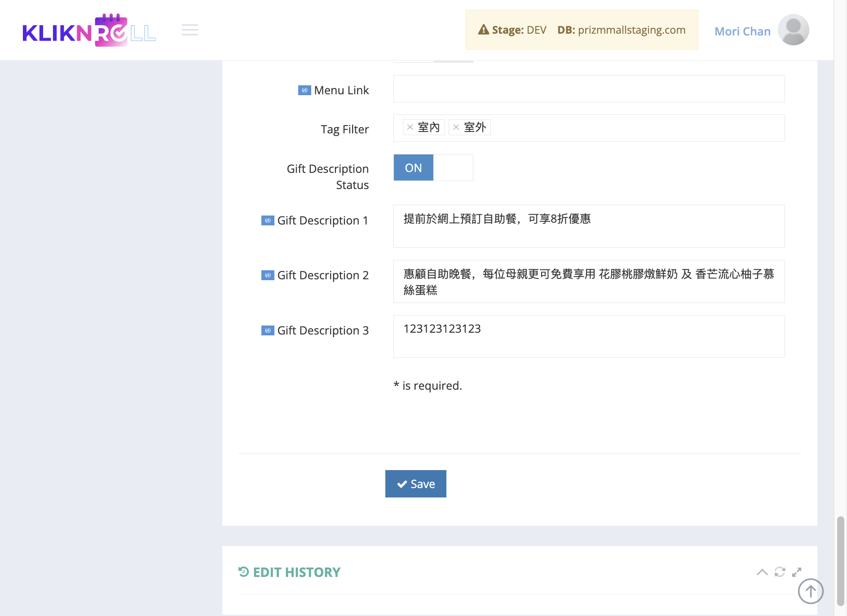Open the Mori Chan user menu
The image size is (847, 616).
tap(742, 31)
